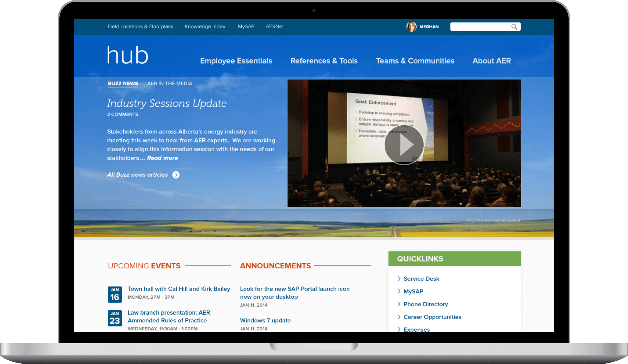Click the arrow beside All Buzz news articles

pos(176,175)
